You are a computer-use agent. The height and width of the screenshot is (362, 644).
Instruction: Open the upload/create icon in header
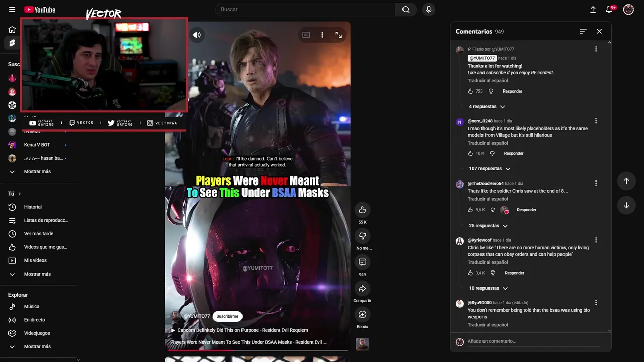[593, 10]
